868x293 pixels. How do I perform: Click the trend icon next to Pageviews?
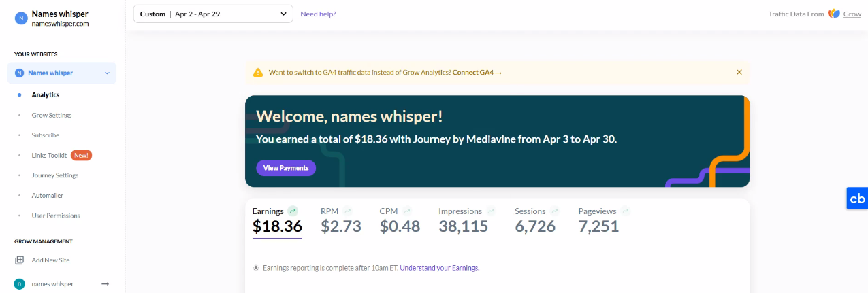pos(625,211)
